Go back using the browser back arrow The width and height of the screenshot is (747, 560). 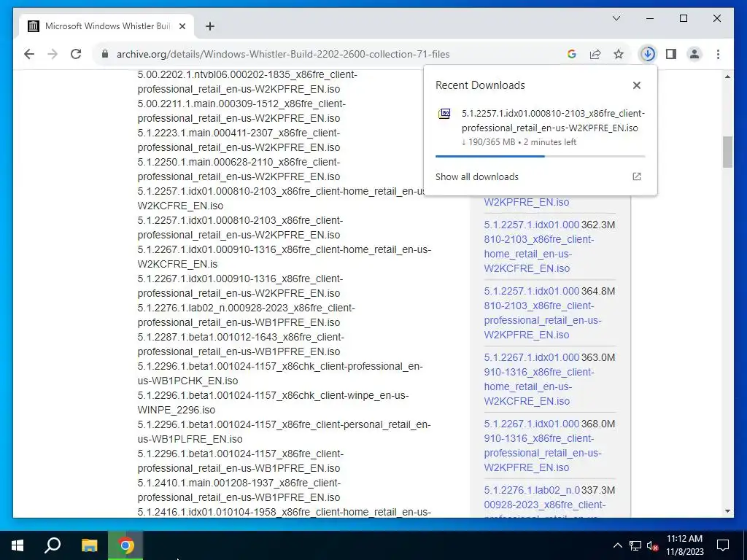[x=29, y=54]
